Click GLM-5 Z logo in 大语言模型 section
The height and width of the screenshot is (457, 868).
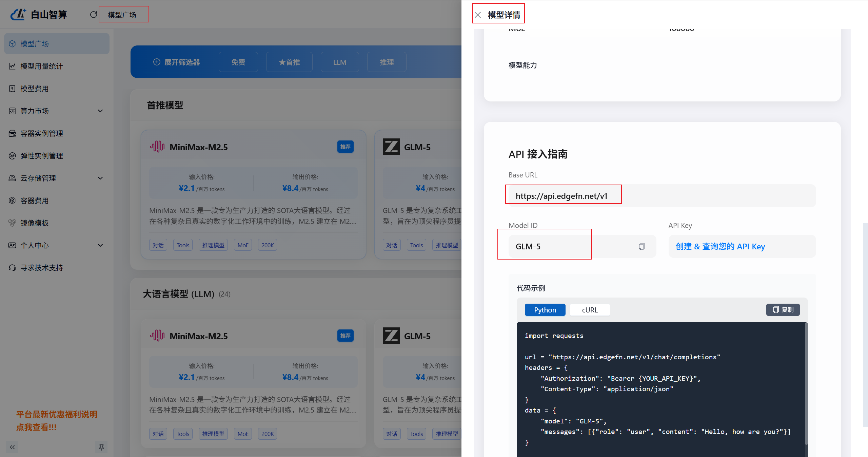click(x=391, y=336)
